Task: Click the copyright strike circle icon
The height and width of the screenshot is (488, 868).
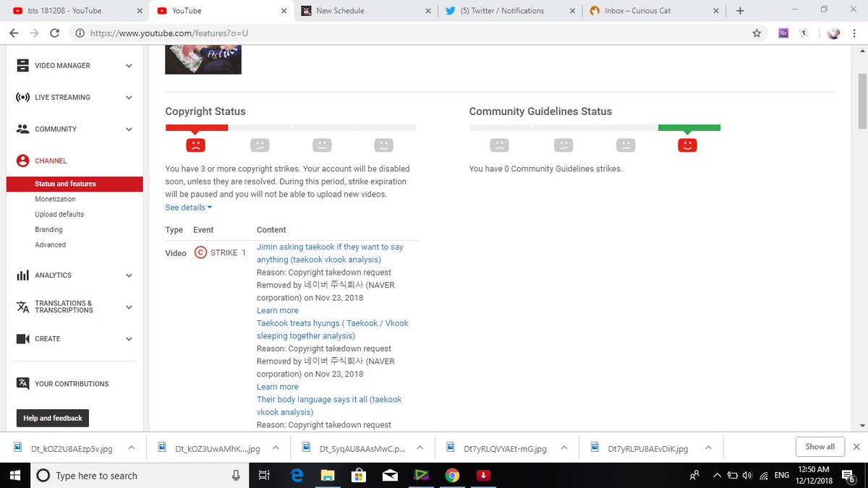Action: point(201,253)
